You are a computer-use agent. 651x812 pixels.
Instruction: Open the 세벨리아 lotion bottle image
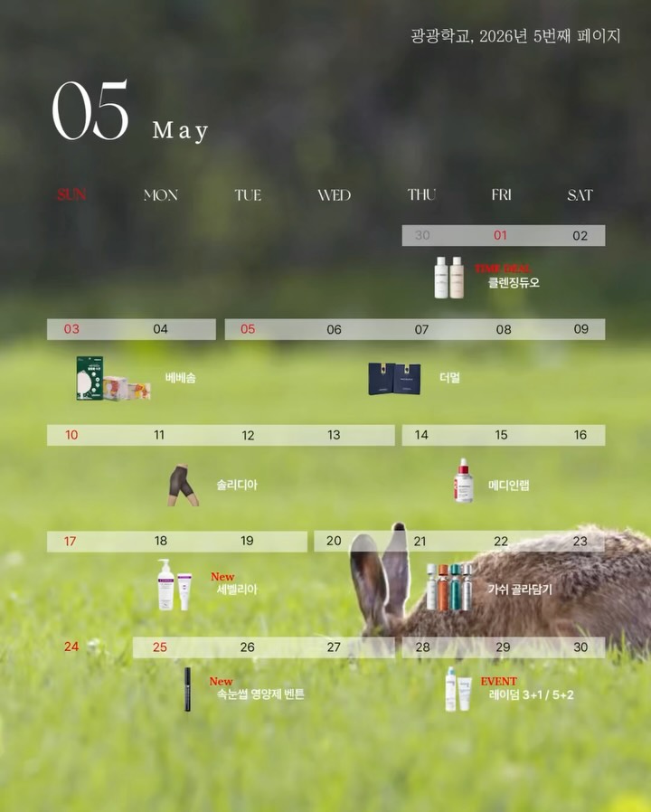click(x=174, y=585)
